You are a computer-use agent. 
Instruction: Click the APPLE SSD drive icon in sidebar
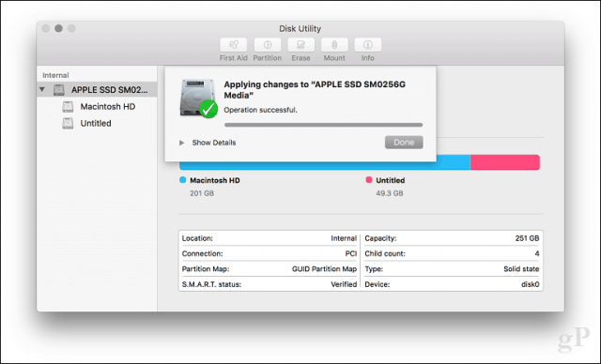(x=58, y=89)
